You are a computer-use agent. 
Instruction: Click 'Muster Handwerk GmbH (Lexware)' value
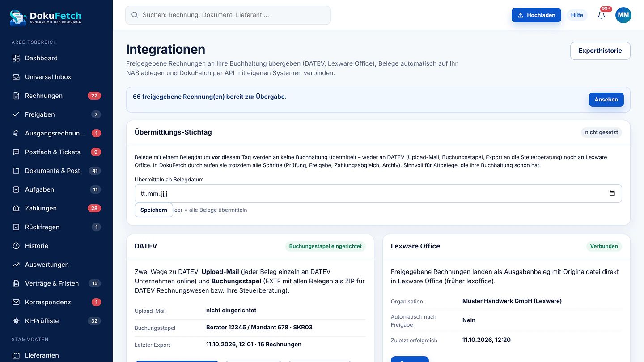pos(512,301)
